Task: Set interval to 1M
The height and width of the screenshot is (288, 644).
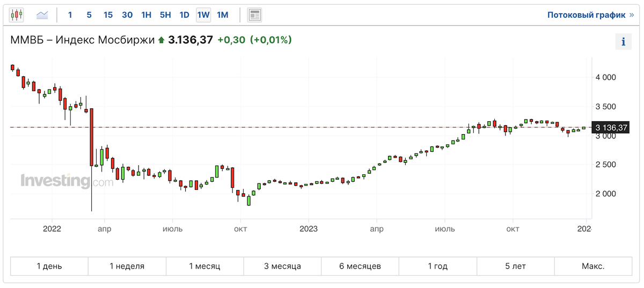Action: 223,15
